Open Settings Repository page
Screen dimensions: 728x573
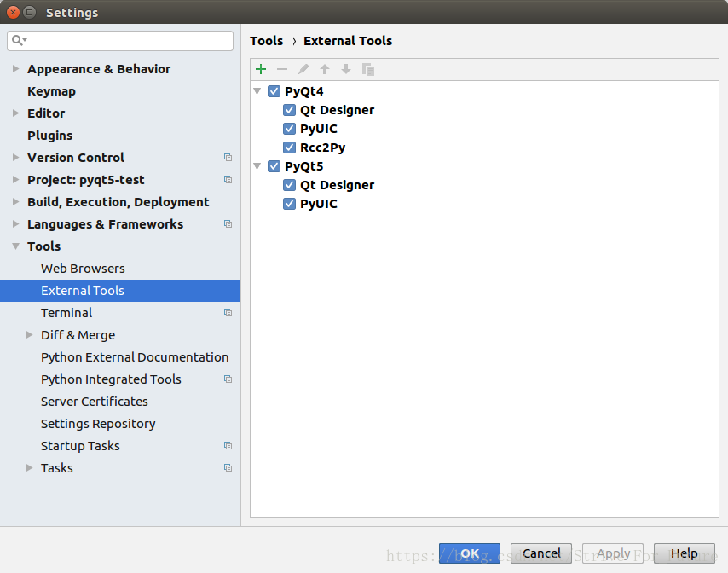(98, 424)
